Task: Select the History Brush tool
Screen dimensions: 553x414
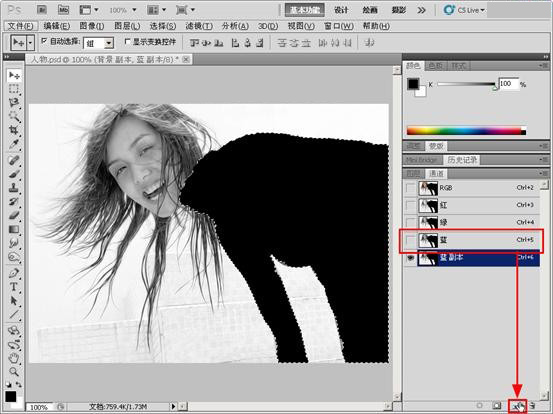Action: click(14, 202)
